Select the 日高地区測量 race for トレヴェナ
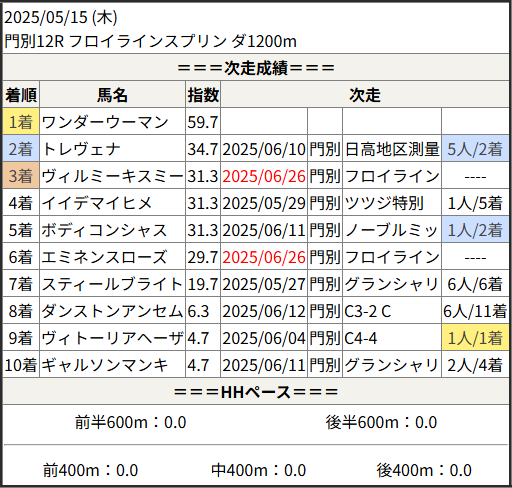Screen dimensions: 512x488 click(x=392, y=149)
